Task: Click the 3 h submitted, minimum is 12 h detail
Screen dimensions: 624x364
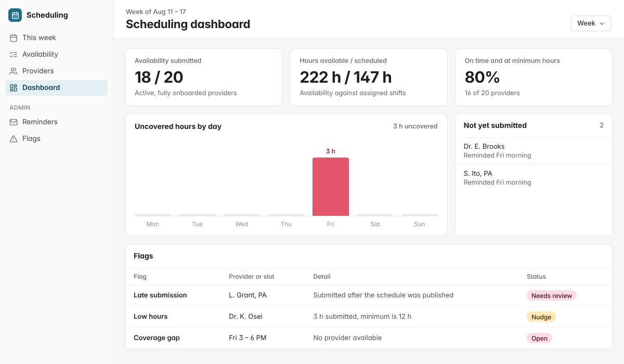Action: click(362, 317)
